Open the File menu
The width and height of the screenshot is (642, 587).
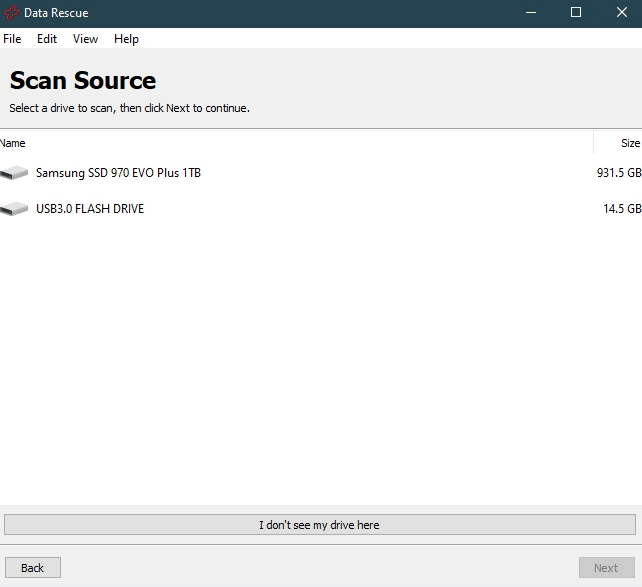[x=12, y=39]
